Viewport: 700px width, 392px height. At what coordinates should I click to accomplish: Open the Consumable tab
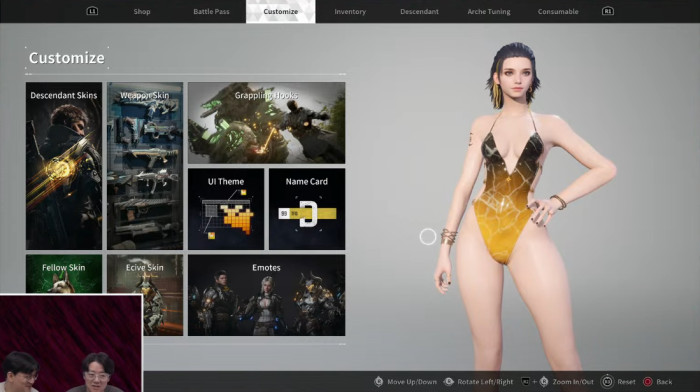pos(558,12)
